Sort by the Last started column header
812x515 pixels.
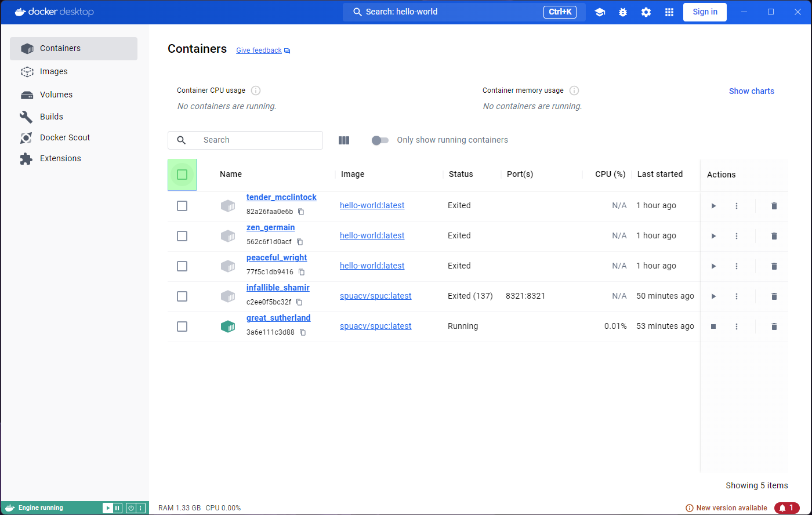click(x=659, y=174)
